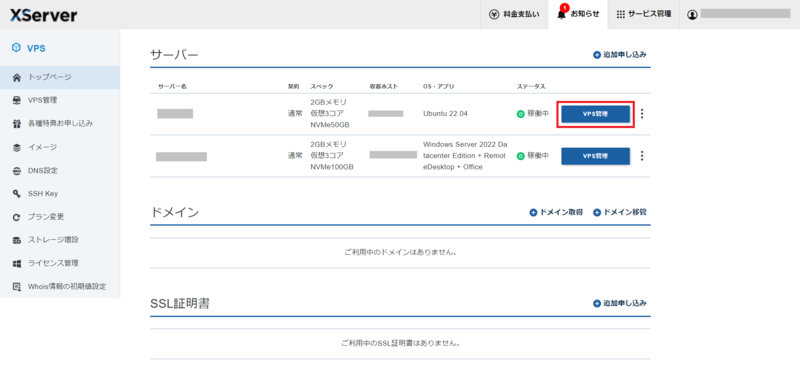Viewport: 800px width, 377px height.
Task: Click ステータス column header
Action: coord(531,86)
